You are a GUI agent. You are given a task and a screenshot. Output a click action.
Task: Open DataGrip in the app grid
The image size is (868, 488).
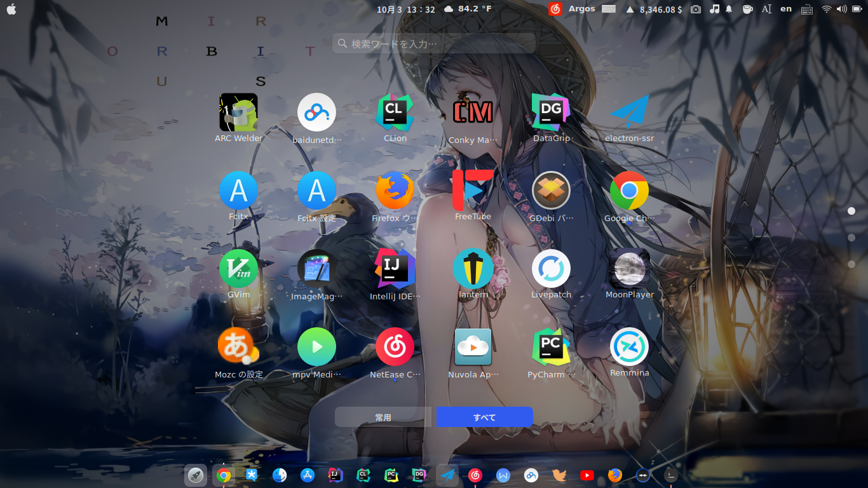(x=551, y=112)
